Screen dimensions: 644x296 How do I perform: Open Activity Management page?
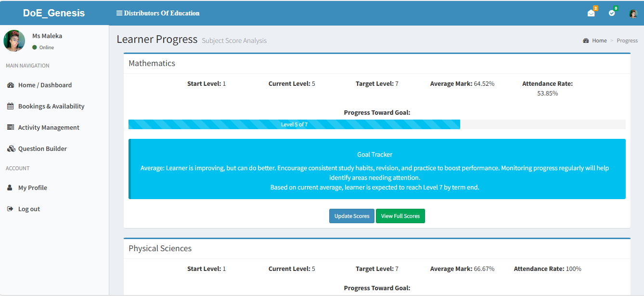coord(49,128)
